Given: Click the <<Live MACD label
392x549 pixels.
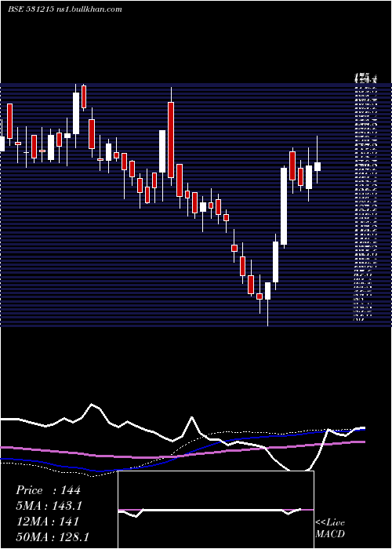Looking at the screenshot, I should point(330,529).
